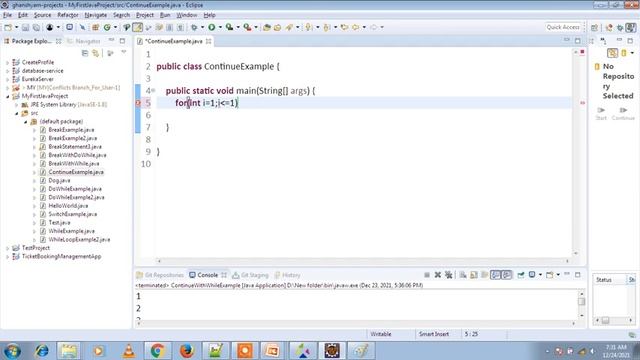The image size is (640, 360).
Task: Open Internet Explorer from taskbar
Action: [x=42, y=351]
